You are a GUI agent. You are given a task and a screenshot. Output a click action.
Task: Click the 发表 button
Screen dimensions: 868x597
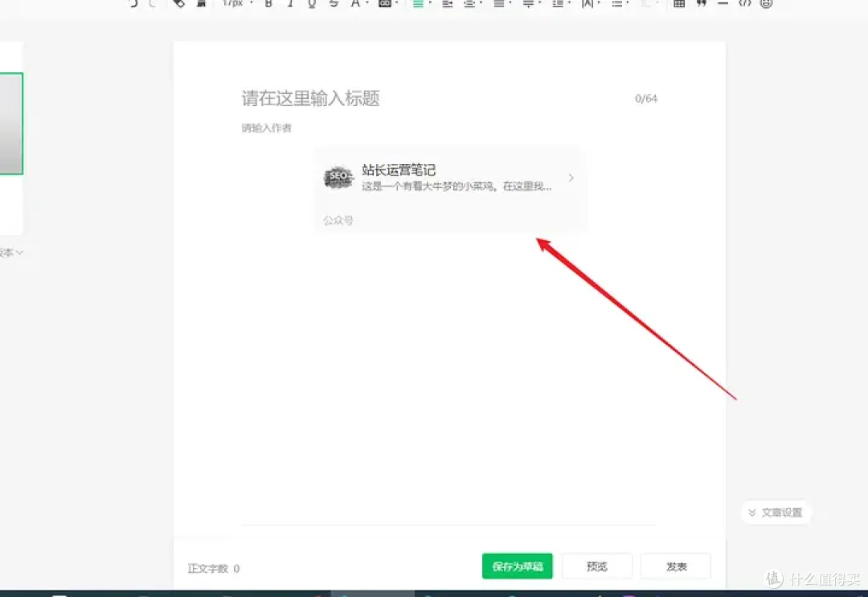click(676, 566)
